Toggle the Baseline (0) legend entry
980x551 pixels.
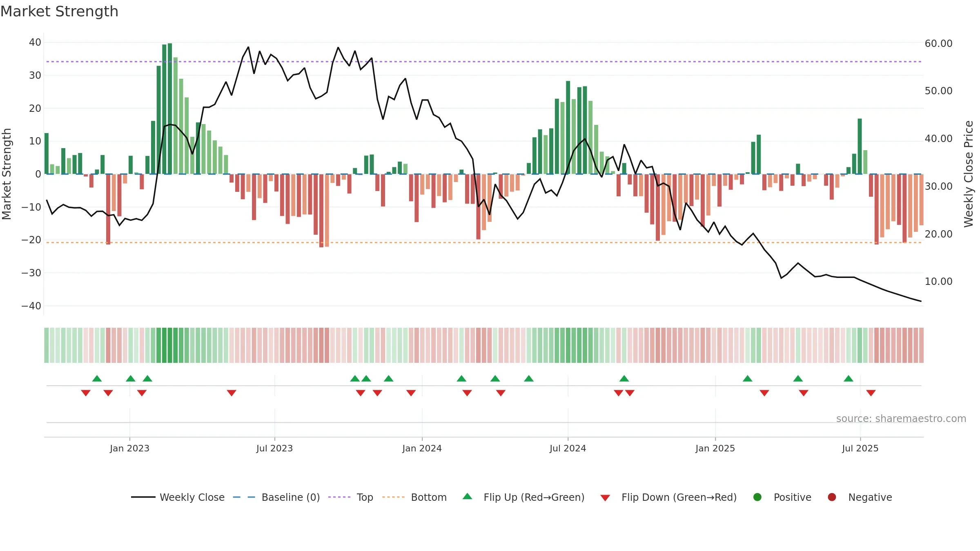tap(276, 497)
